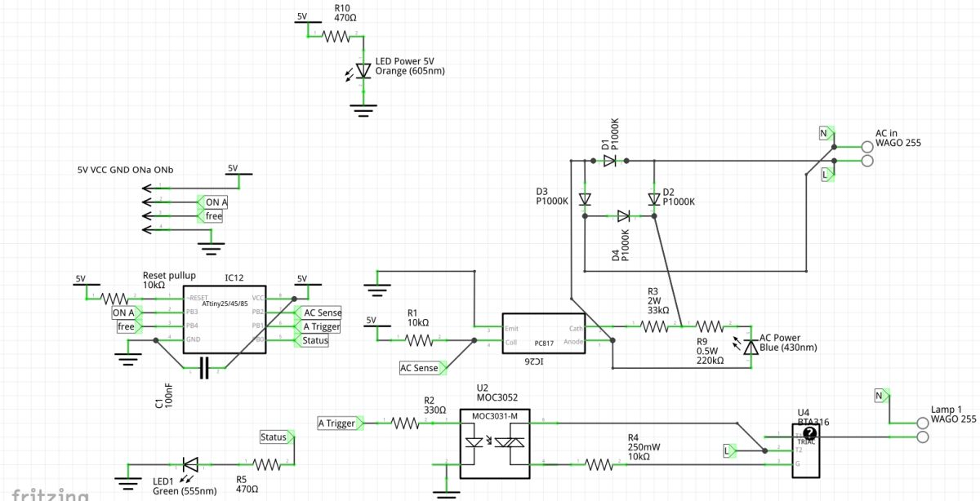Select the R2 330Ω resistor symbol
The width and height of the screenshot is (980, 501).
[404, 423]
